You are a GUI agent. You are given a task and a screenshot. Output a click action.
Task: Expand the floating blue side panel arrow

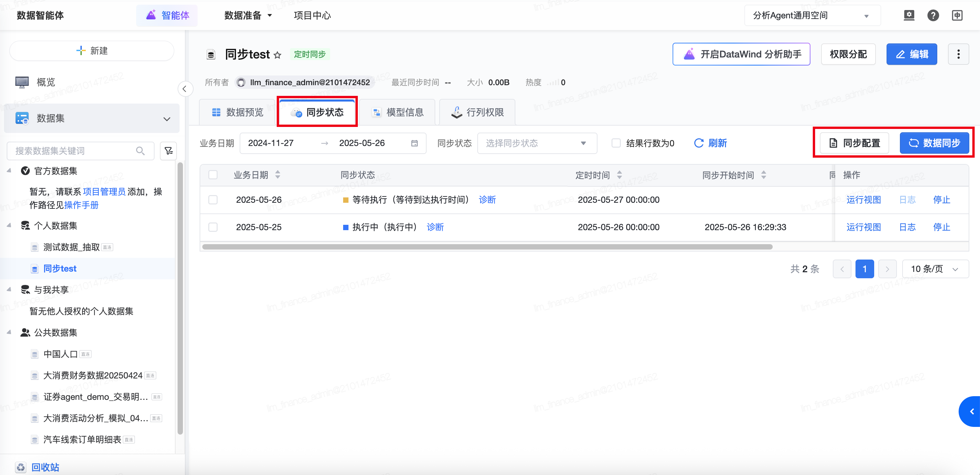[970, 412]
